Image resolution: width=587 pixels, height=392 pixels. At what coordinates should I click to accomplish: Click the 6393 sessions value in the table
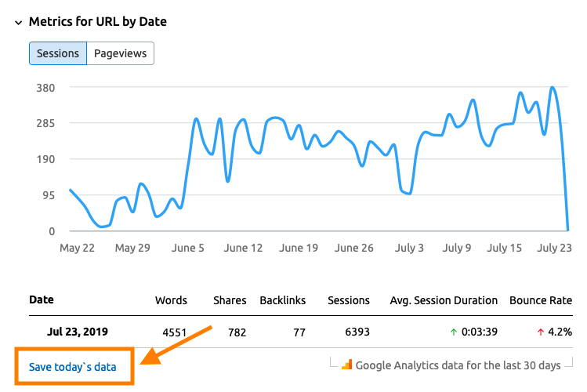357,332
